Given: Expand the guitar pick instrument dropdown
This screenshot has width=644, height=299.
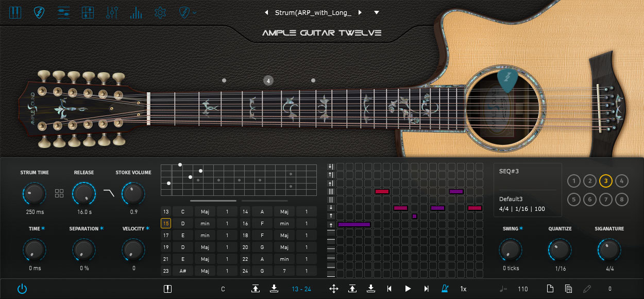Looking at the screenshot, I should point(188,12).
